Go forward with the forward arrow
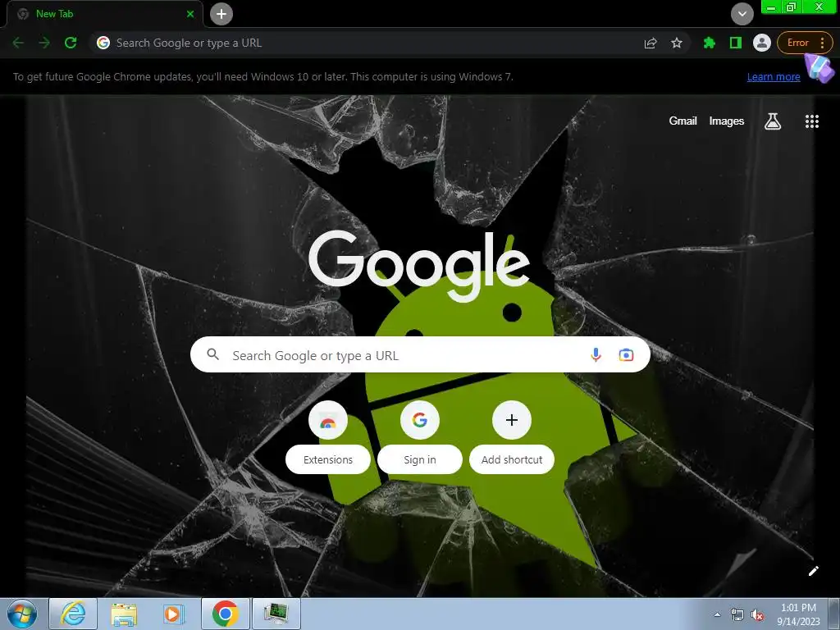This screenshot has width=840, height=630. click(x=44, y=43)
